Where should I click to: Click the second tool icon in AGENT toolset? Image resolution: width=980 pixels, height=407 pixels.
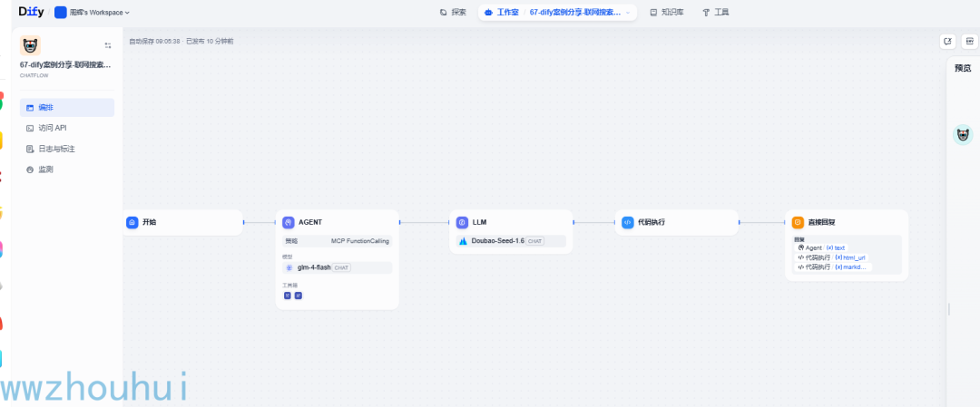[299, 296]
